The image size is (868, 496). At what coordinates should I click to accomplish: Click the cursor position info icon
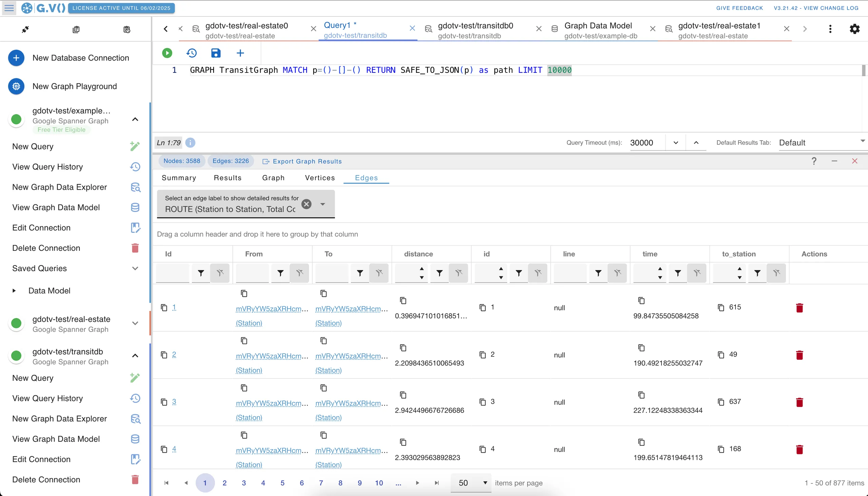tap(190, 143)
